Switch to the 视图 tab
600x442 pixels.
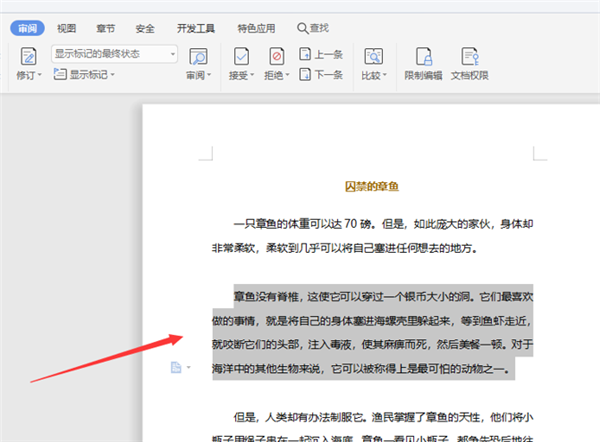pyautogui.click(x=67, y=29)
